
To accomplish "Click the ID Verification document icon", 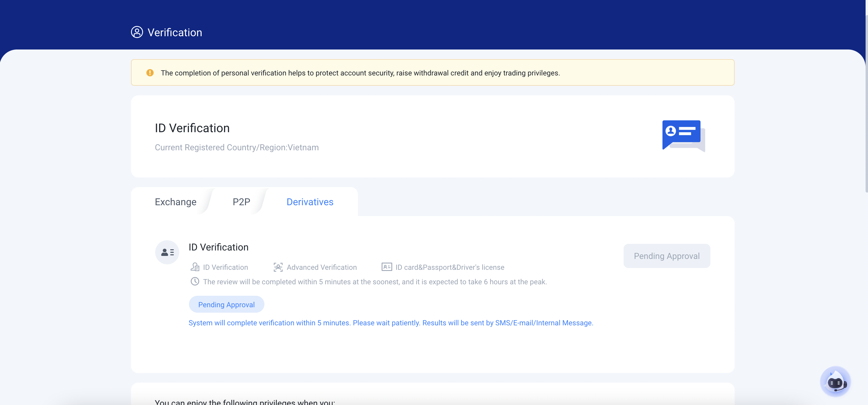I will [195, 267].
